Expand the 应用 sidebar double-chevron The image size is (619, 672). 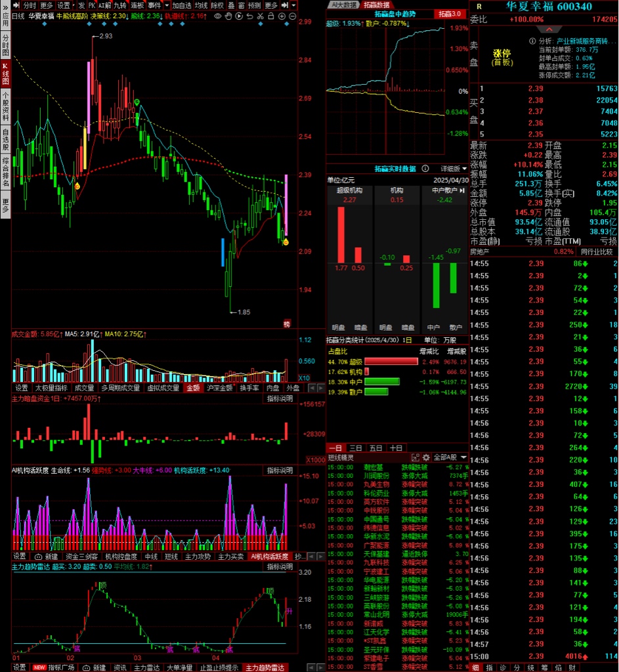(x=5, y=7)
